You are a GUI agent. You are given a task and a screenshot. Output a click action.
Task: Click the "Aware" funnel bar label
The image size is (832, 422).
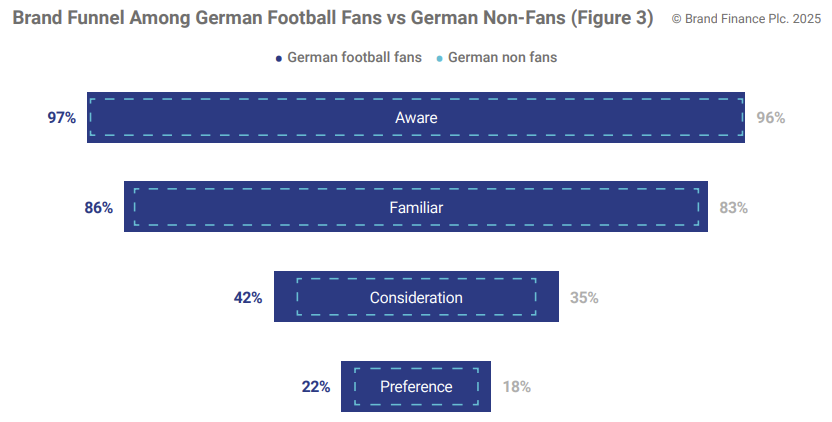click(x=416, y=118)
